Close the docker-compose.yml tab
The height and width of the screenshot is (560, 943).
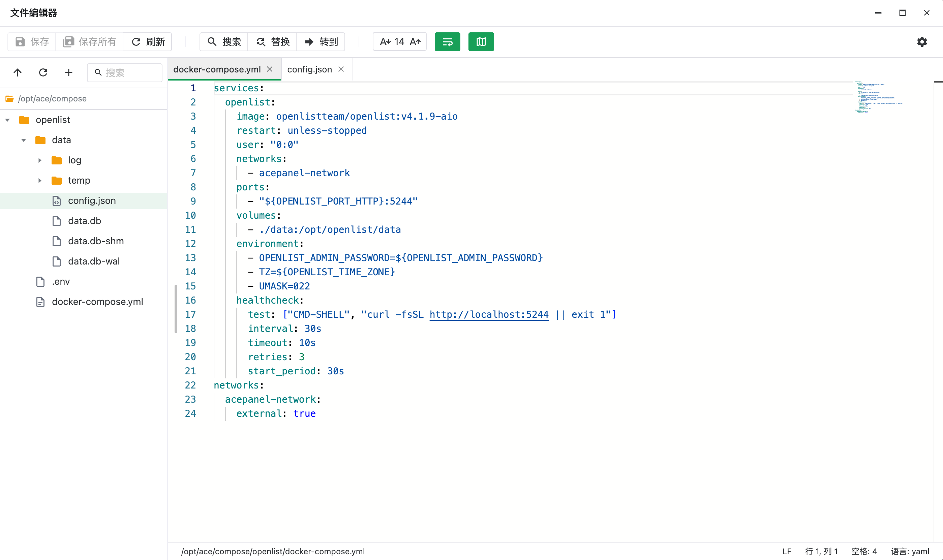(x=270, y=69)
